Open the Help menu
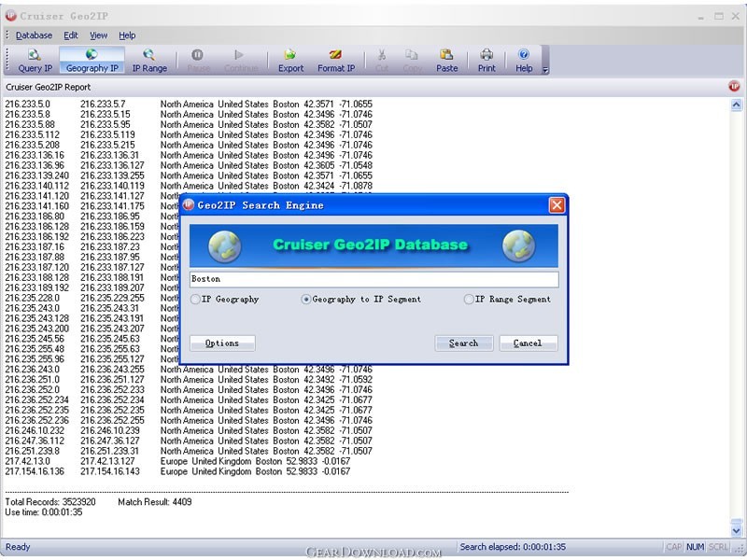747x560 pixels. tap(127, 35)
